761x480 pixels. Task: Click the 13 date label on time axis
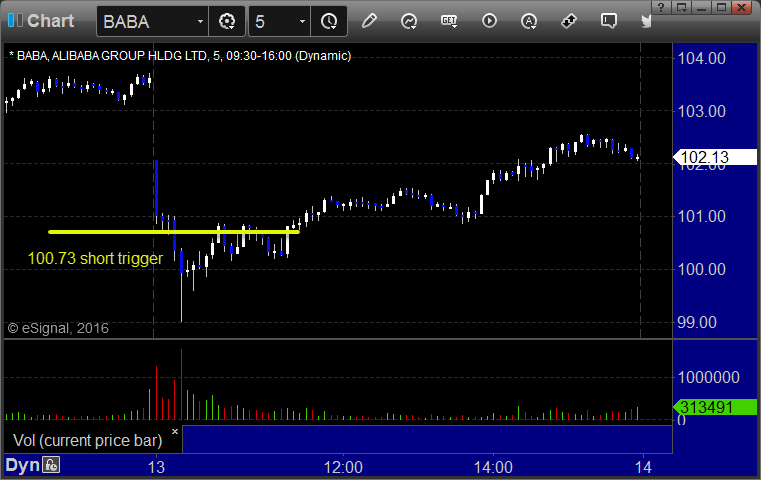pos(156,467)
